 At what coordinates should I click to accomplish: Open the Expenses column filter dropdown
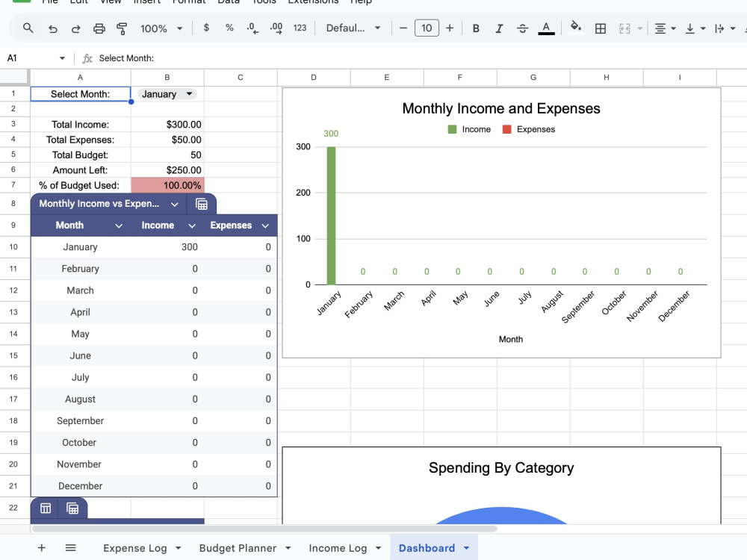tap(265, 225)
